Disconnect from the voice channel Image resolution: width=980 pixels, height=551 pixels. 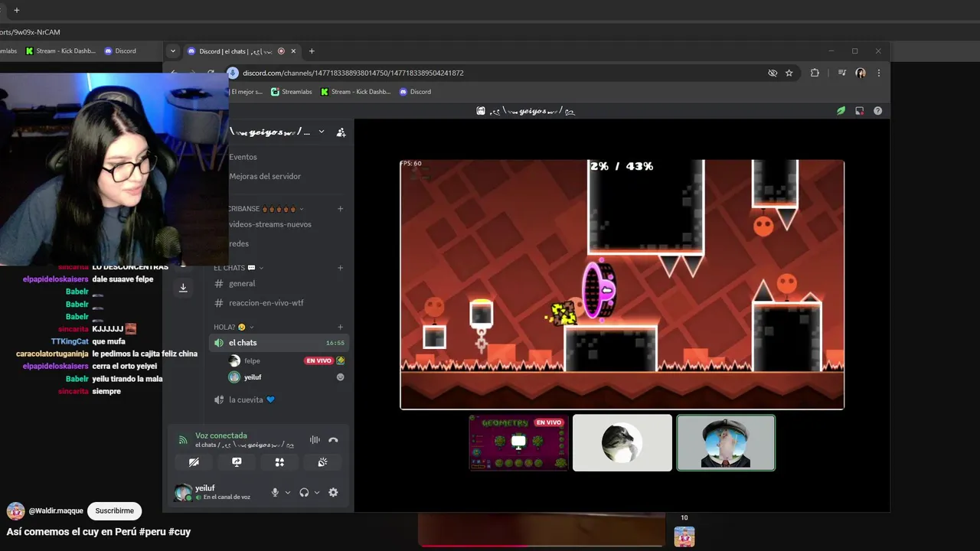[x=333, y=440]
